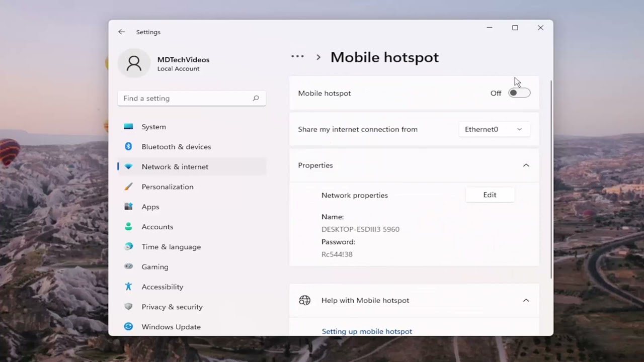644x362 pixels.
Task: Click the Bluetooth icon in the sidebar
Action: [x=128, y=146]
